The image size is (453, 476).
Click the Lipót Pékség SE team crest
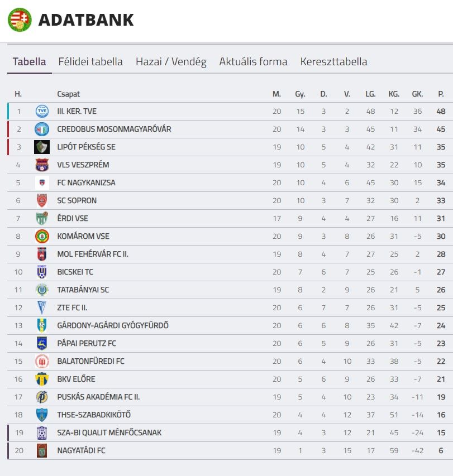(x=42, y=147)
